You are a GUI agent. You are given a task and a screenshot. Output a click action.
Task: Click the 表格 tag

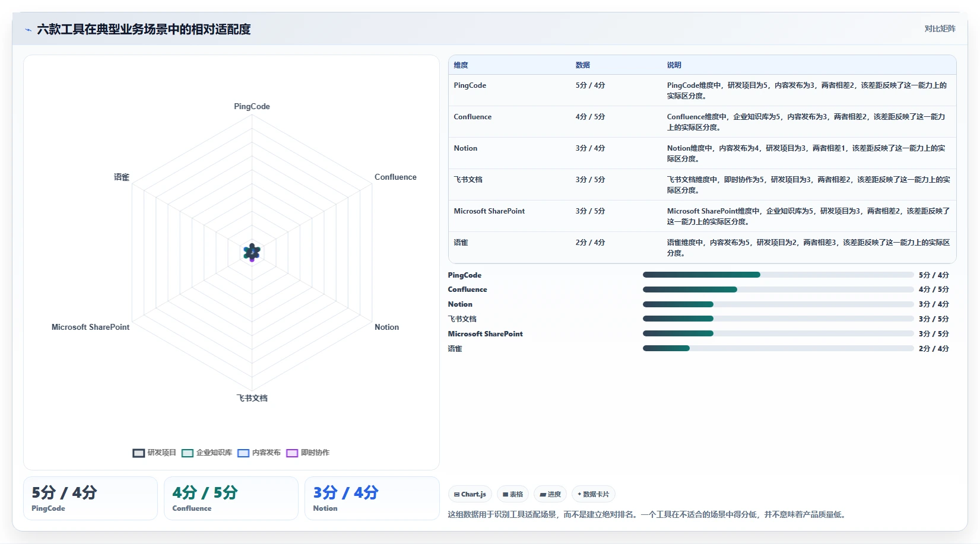point(513,494)
